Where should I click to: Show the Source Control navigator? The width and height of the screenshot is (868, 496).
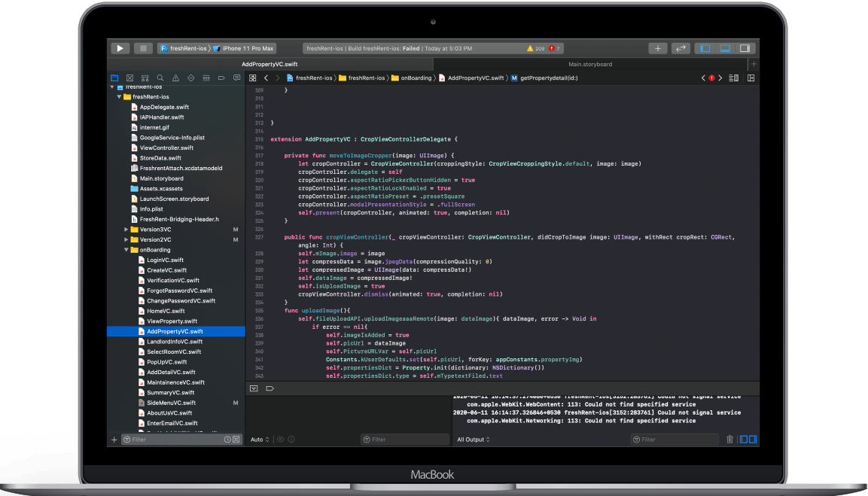pyautogui.click(x=129, y=78)
